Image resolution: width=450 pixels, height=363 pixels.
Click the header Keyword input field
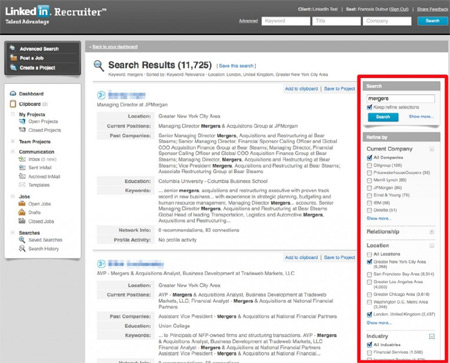click(286, 21)
